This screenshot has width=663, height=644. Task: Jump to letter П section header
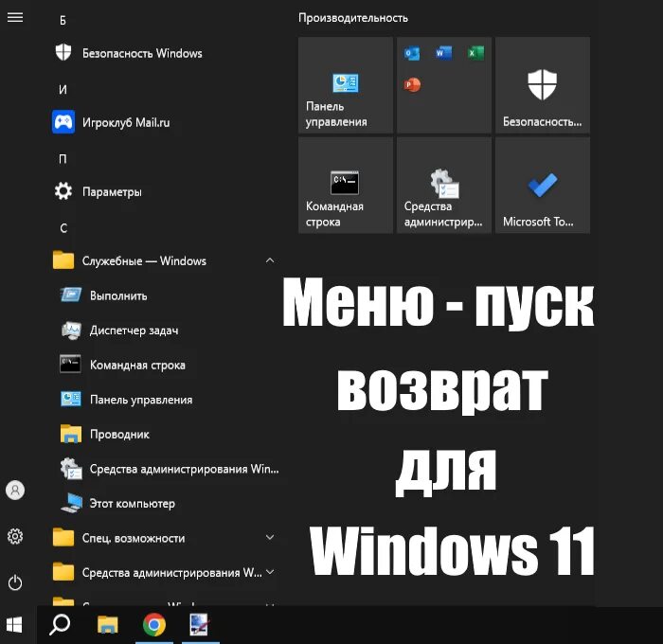point(63,159)
